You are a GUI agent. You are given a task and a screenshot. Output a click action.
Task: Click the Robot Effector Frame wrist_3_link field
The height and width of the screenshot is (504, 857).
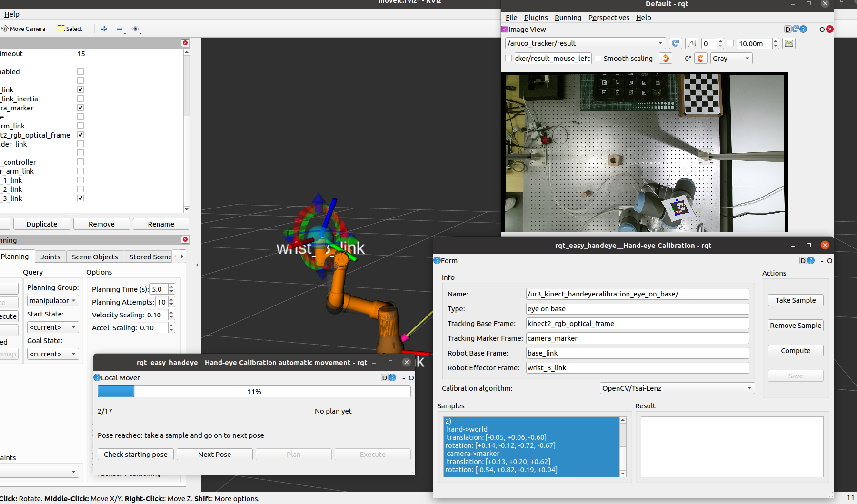(638, 368)
